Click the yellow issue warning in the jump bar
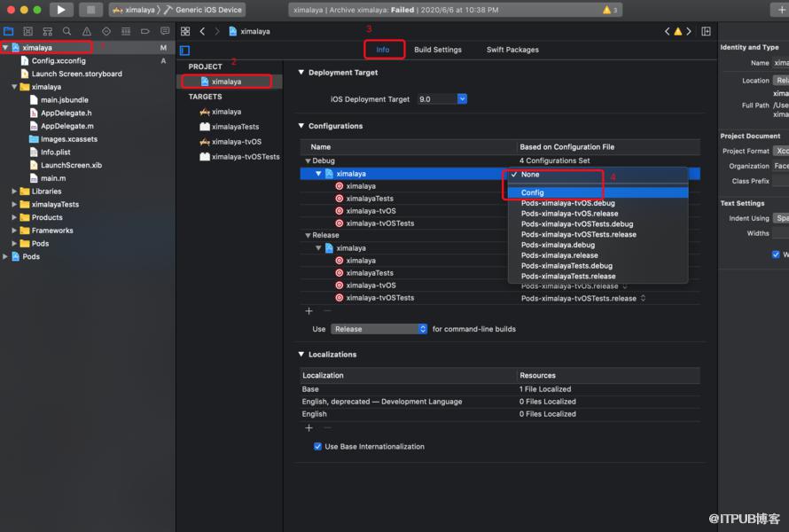Viewport: 789px width, 532px height. 678,31
